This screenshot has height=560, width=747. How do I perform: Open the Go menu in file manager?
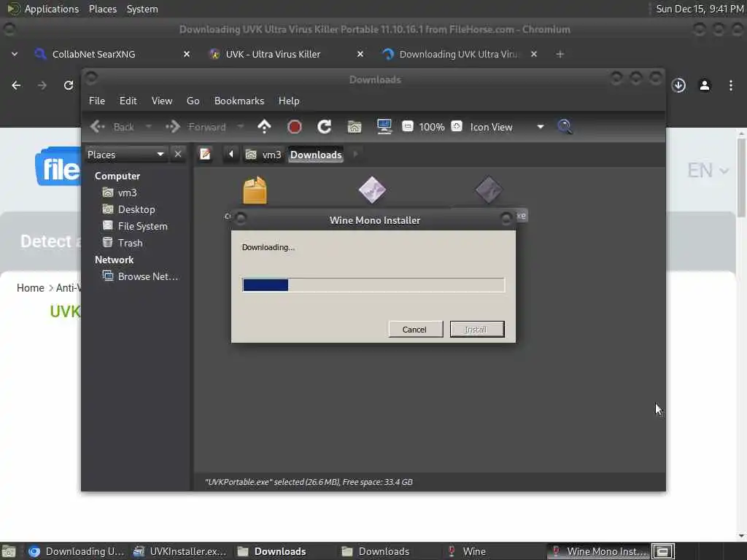(x=193, y=101)
